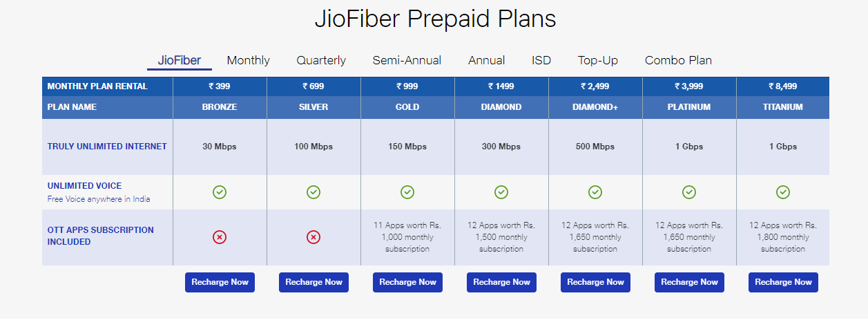Screen dimensions: 868x336
Task: Click the green checkmark under Silver plan
Action: point(314,192)
